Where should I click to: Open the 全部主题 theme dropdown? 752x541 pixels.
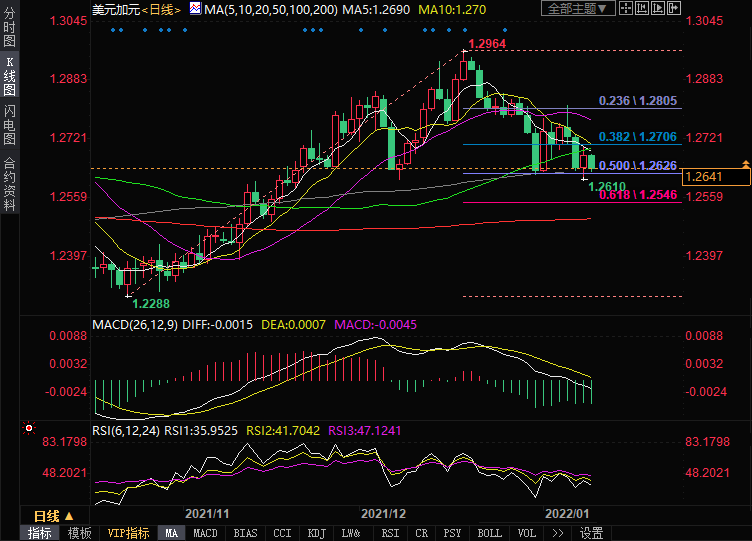[582, 9]
